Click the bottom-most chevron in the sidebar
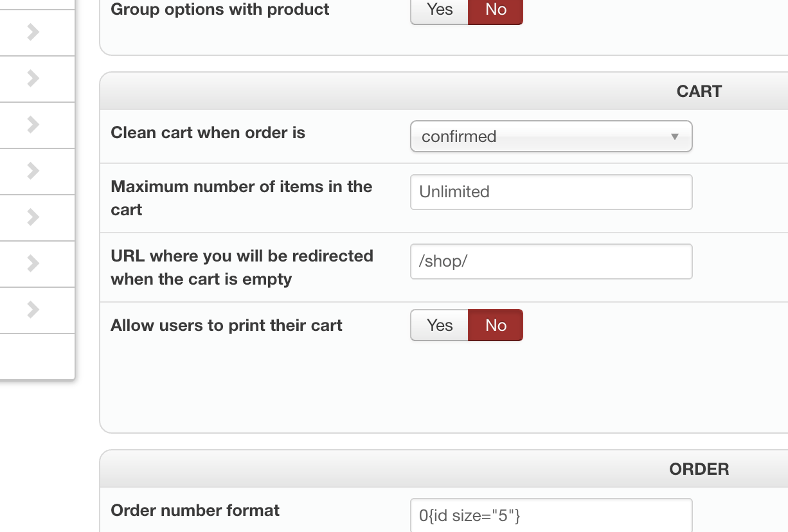This screenshot has height=532, width=788. tap(33, 310)
